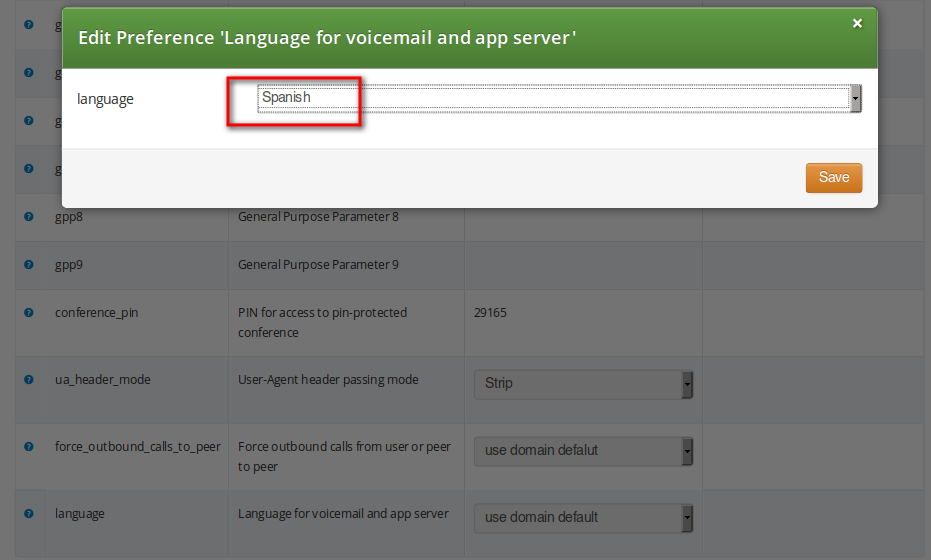Open the Spanish language dropdown in dialog
Viewport: 931px width, 560px height.
(x=559, y=98)
